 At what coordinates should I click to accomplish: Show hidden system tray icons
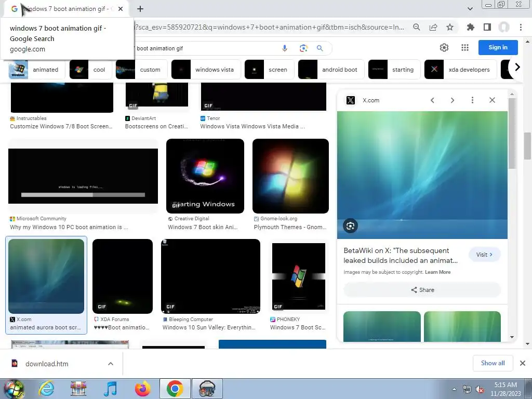tap(454, 389)
